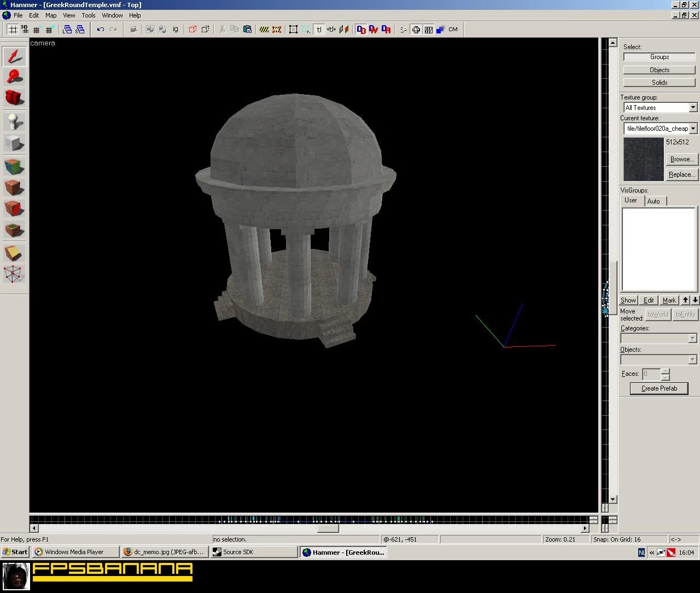Image resolution: width=700 pixels, height=593 pixels.
Task: Open the Current texture dropdown list
Action: pos(693,129)
